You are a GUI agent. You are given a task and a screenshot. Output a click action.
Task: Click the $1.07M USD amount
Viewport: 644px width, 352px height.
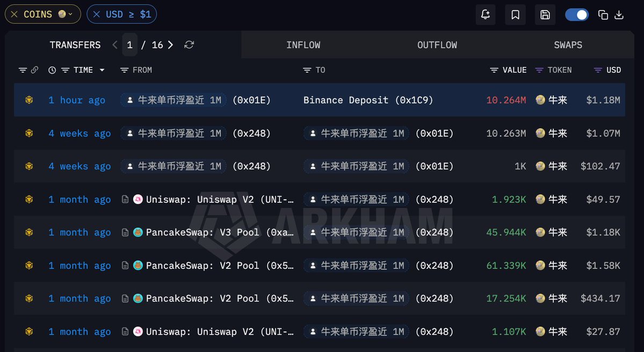pyautogui.click(x=603, y=133)
